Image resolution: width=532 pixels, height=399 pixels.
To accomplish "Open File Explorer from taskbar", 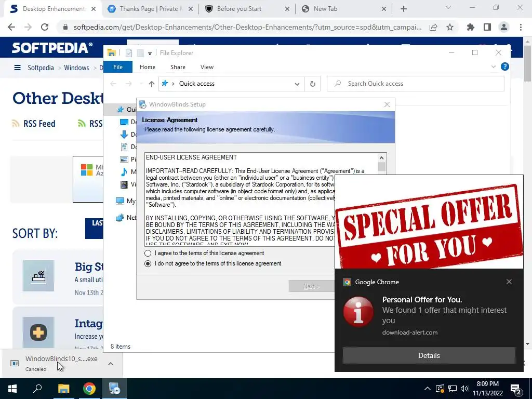I will [x=63, y=389].
